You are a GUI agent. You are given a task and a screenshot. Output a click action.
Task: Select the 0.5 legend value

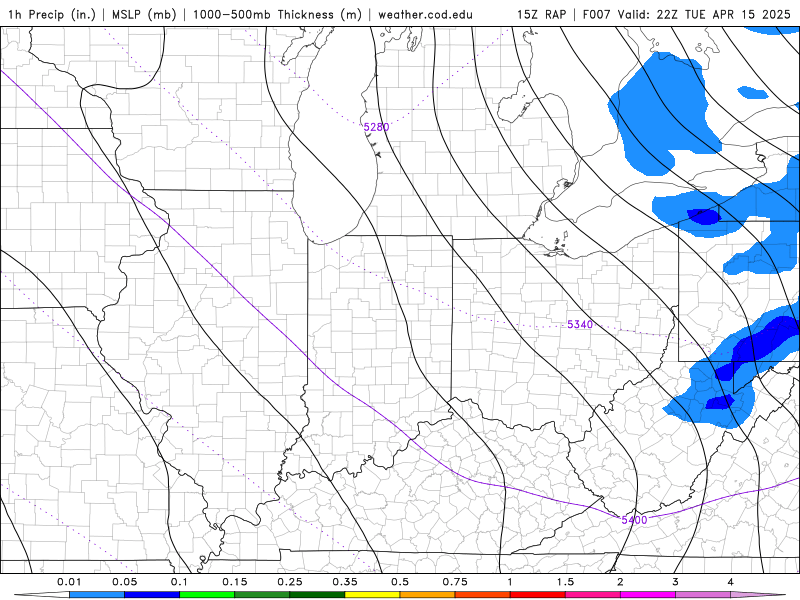pos(400,582)
